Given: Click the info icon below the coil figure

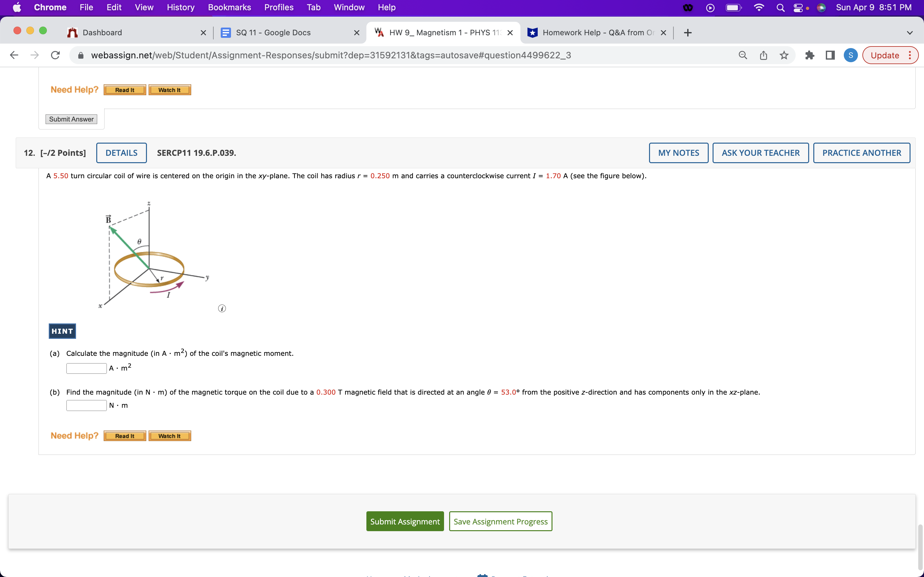Looking at the screenshot, I should 222,308.
